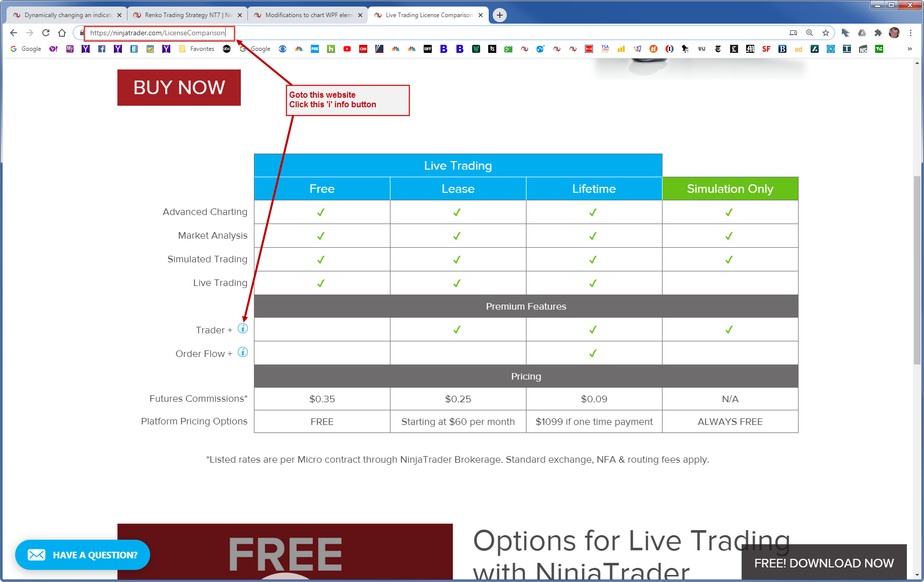The height and width of the screenshot is (582, 924).
Task: Click the Order Flow + info icon
Action: 243,352
